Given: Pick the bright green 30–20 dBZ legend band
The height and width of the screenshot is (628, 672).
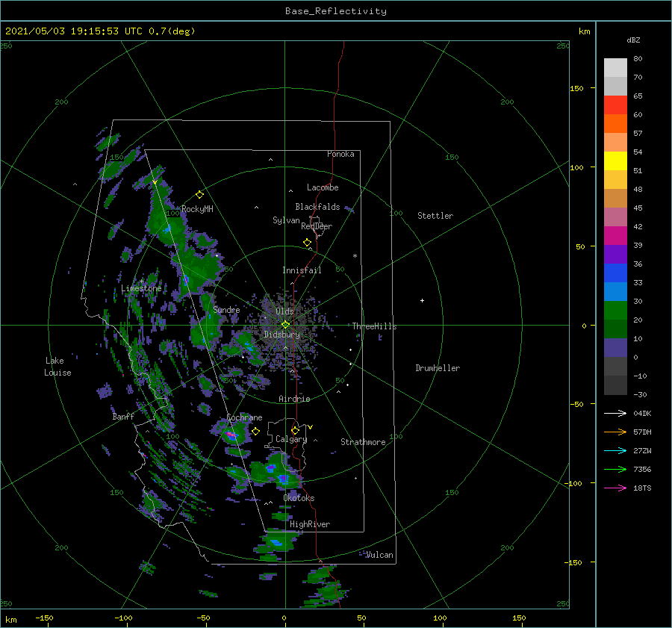Looking at the screenshot, I should (615, 311).
